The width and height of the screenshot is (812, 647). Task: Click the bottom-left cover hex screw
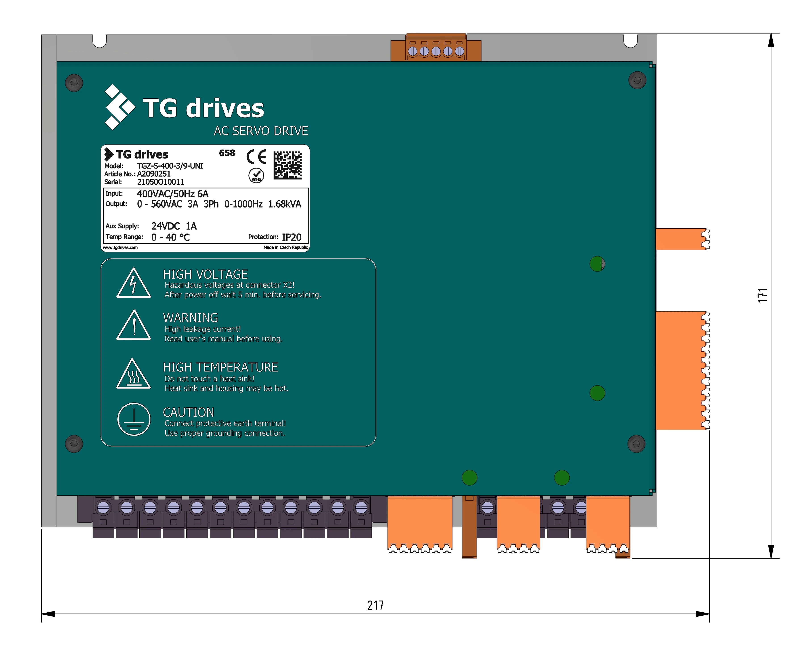pyautogui.click(x=74, y=444)
